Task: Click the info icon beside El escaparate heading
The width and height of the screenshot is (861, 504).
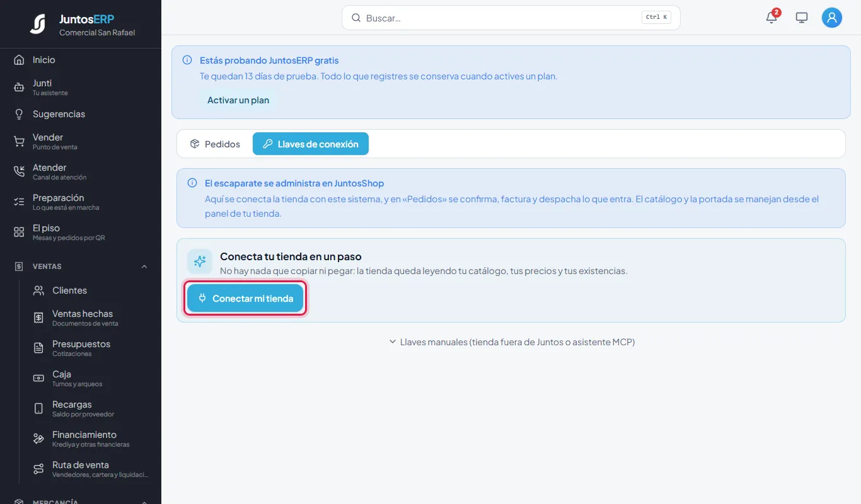Action: 192,183
